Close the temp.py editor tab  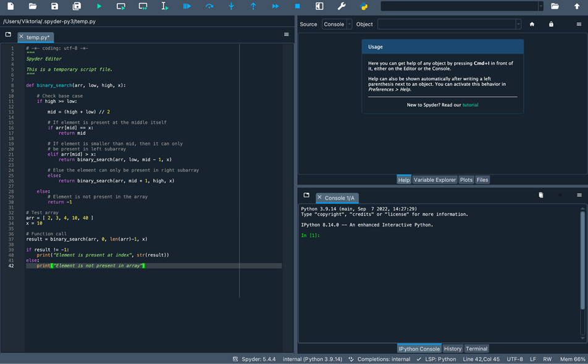point(22,36)
